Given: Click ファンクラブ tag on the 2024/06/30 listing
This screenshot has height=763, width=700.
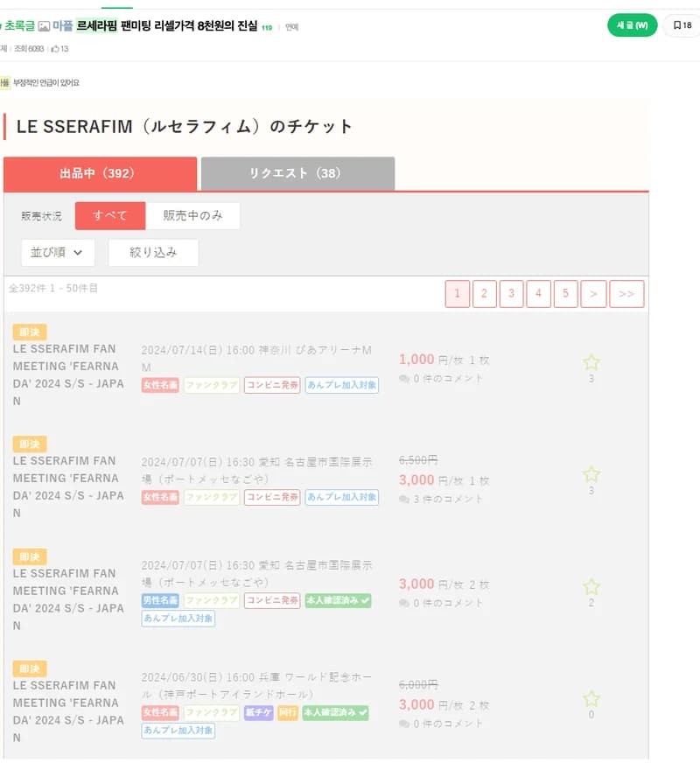Looking at the screenshot, I should (x=212, y=712).
